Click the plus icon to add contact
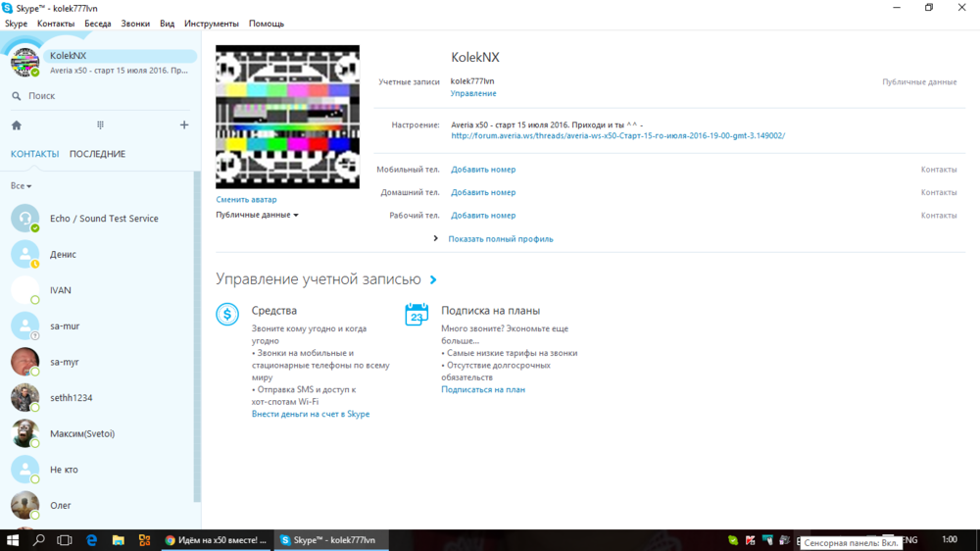This screenshot has height=551, width=980. 184,125
